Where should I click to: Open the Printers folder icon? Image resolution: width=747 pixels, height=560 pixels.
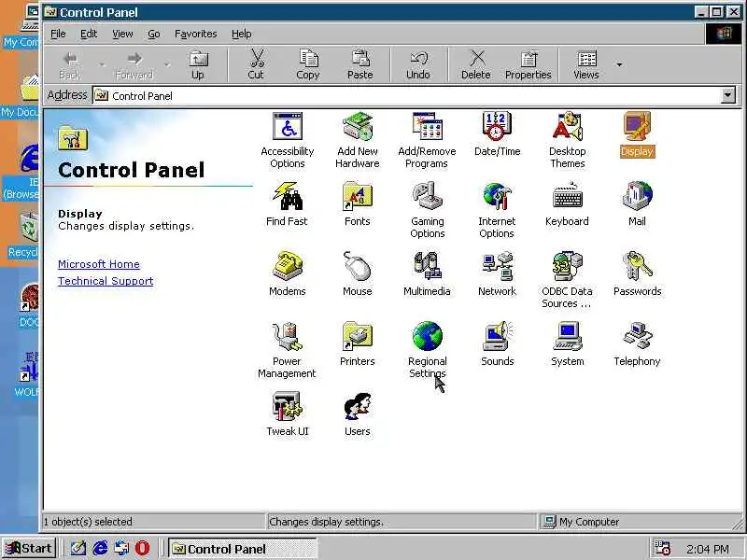(358, 343)
